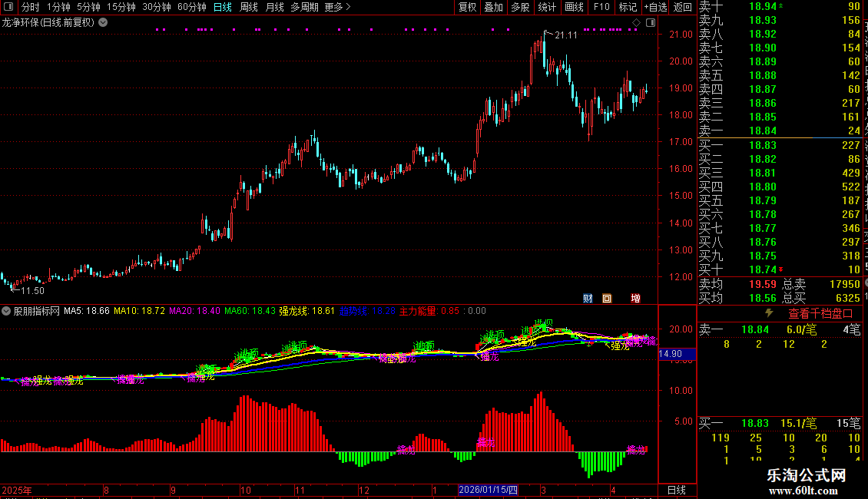Click the 叠加 overlay button
The height and width of the screenshot is (499, 868).
(x=494, y=7)
